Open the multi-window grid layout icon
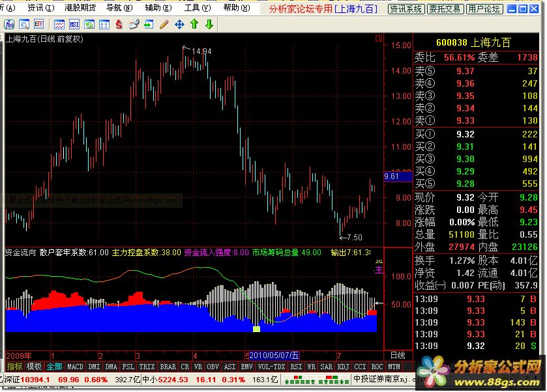The image size is (547, 392). click(104, 24)
